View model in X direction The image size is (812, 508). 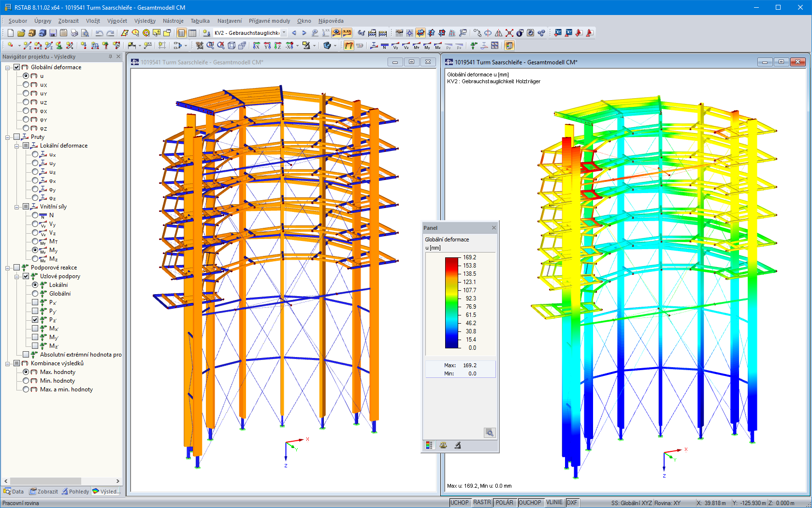click(x=257, y=45)
